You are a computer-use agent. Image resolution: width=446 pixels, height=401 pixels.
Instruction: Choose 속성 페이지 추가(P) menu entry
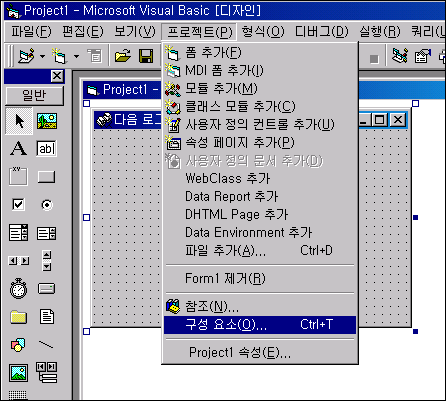[x=260, y=142]
